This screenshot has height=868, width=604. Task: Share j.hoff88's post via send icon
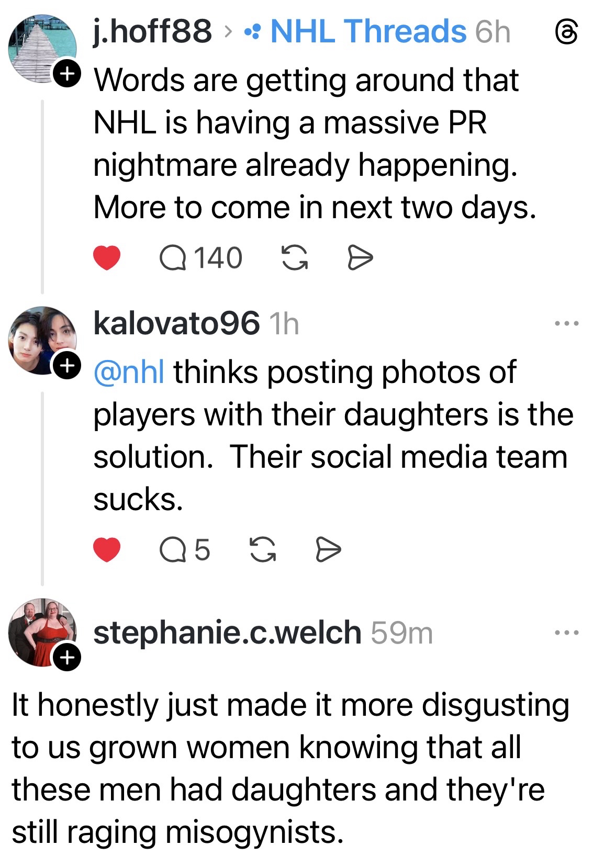click(360, 258)
